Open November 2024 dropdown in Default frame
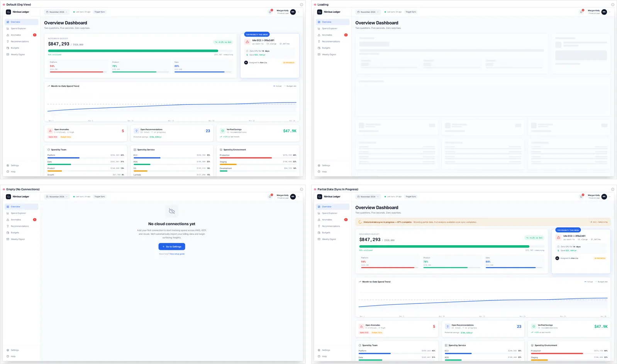The width and height of the screenshot is (617, 364). pos(57,12)
